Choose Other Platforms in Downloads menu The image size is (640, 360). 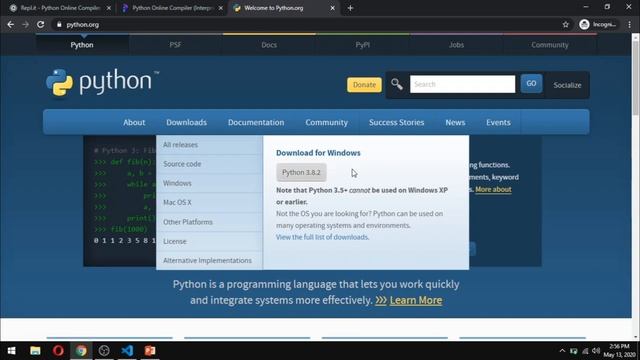pyautogui.click(x=209, y=222)
